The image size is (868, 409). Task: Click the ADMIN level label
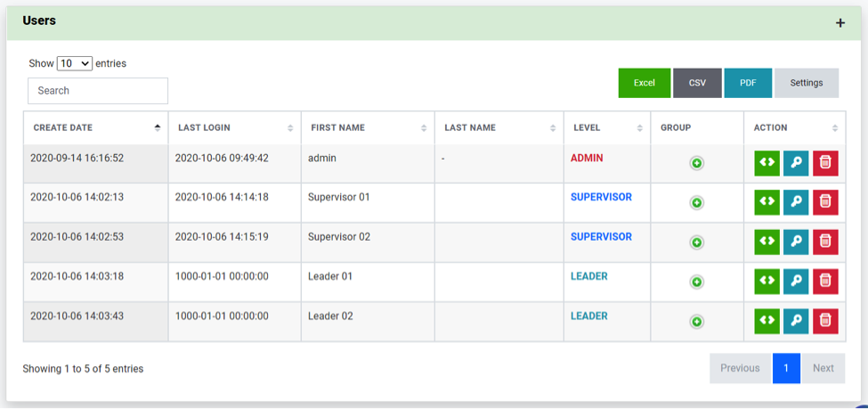587,158
